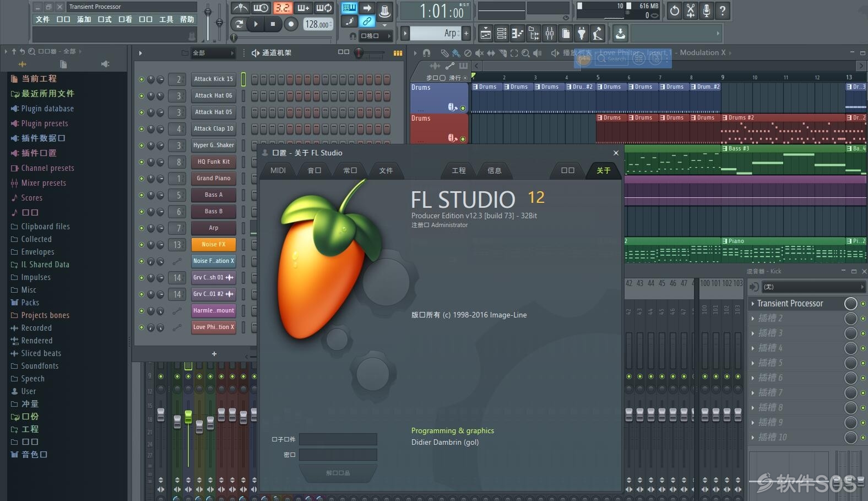Expand the 插槽 5 slot arrow
Viewport: 868px width, 501px height.
pyautogui.click(x=753, y=363)
